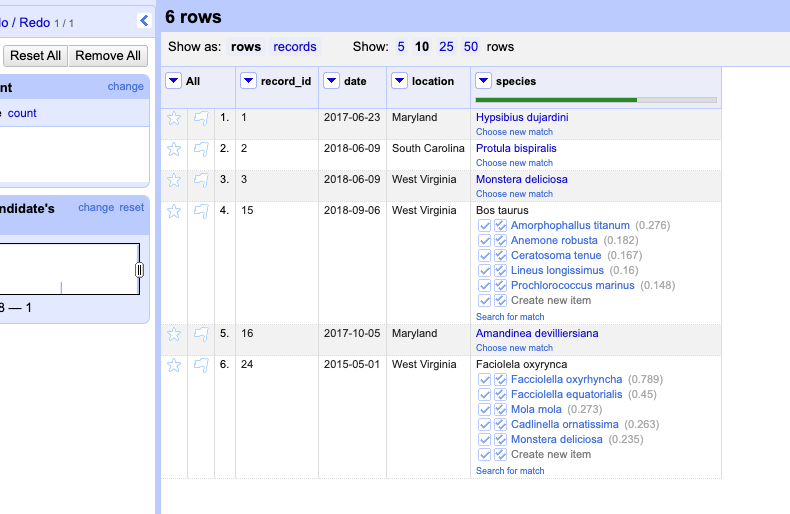Match this cell to Lineus longissimus
Screen dimensions: 790x514
point(485,271)
